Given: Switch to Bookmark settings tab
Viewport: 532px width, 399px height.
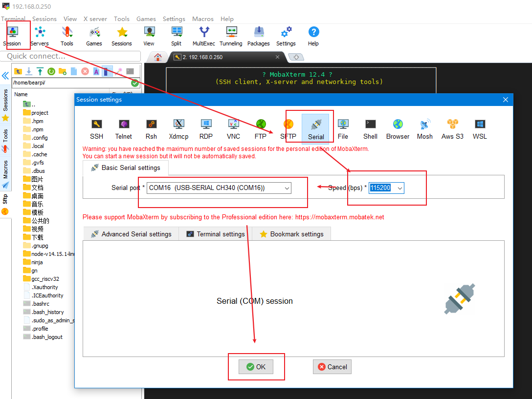Looking at the screenshot, I should click(291, 234).
